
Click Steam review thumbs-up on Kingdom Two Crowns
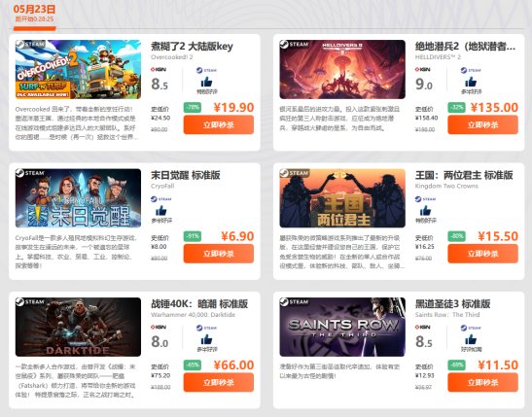tap(425, 211)
